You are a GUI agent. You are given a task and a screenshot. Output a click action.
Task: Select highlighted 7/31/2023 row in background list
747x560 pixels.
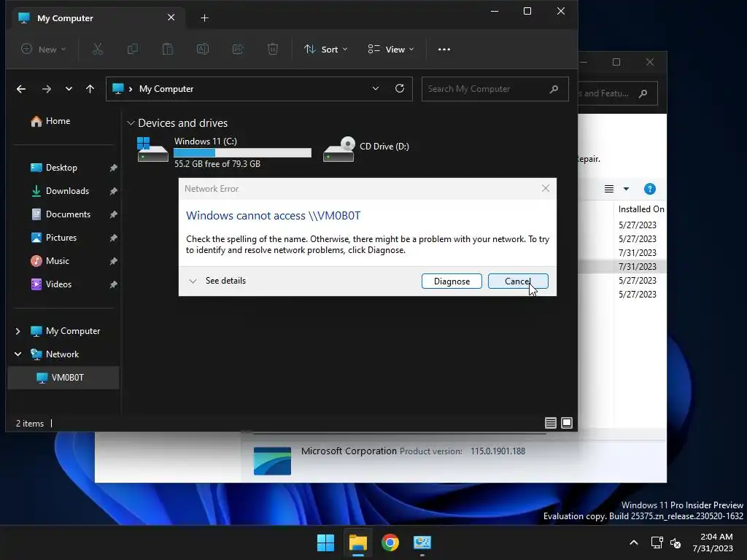click(x=623, y=267)
